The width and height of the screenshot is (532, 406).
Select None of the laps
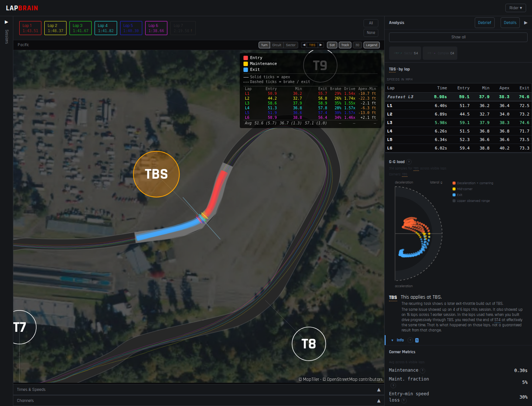click(371, 32)
